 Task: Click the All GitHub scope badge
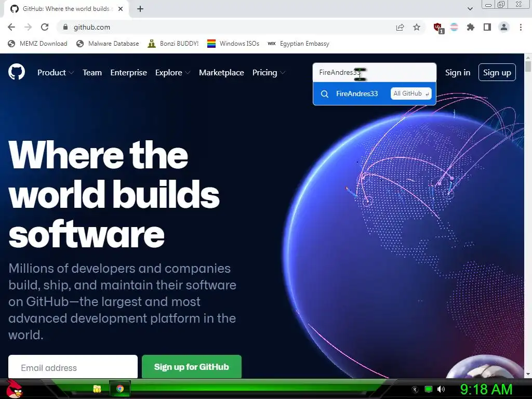click(x=411, y=94)
